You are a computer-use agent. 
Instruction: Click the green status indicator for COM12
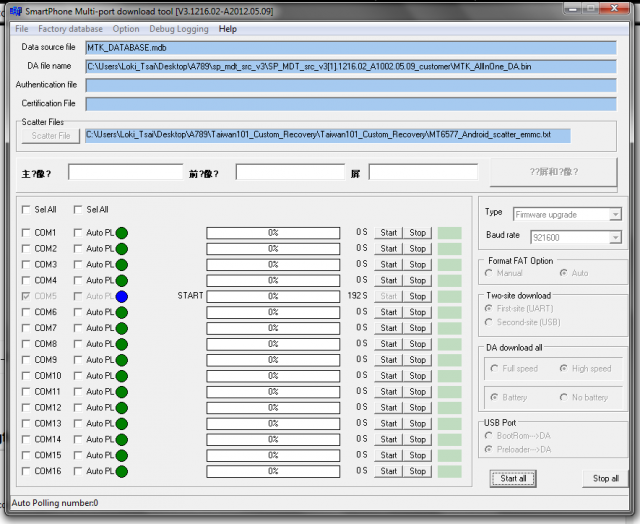[122, 408]
